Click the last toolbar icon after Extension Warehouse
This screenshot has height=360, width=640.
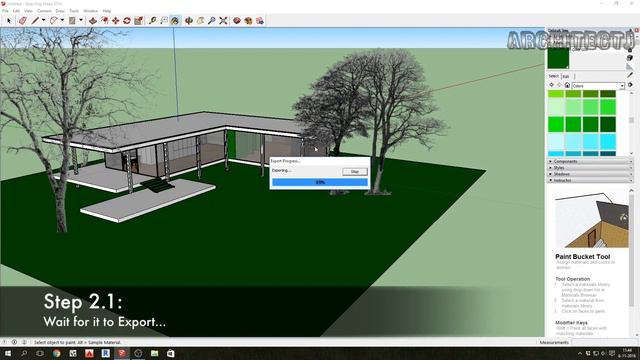point(260,20)
